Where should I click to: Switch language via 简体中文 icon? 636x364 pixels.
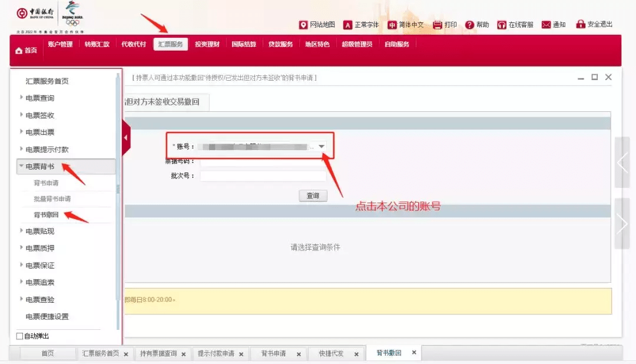pyautogui.click(x=392, y=25)
